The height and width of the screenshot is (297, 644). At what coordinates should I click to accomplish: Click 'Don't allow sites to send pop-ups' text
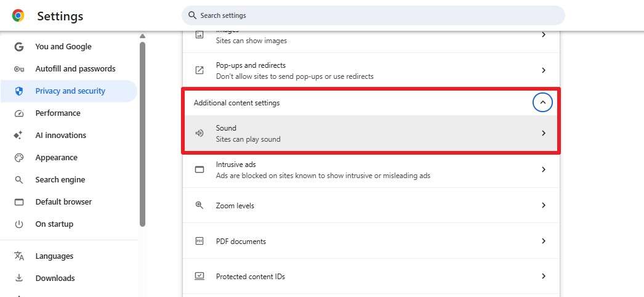295,76
